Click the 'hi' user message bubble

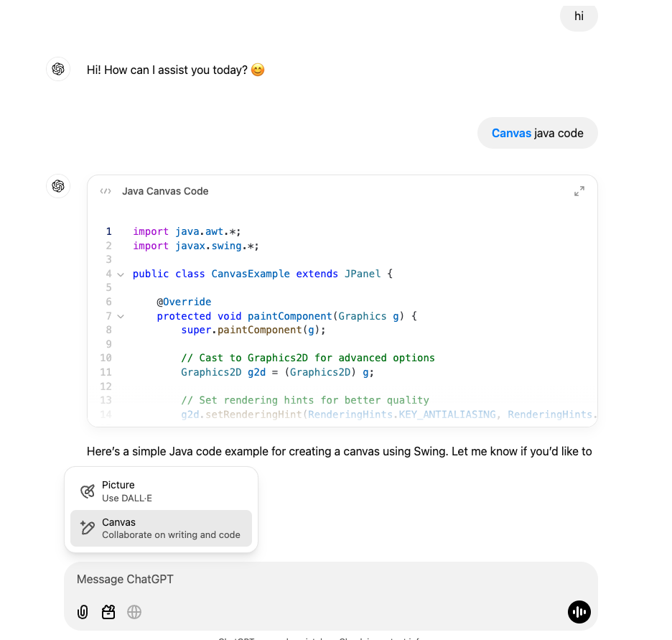coord(579,17)
